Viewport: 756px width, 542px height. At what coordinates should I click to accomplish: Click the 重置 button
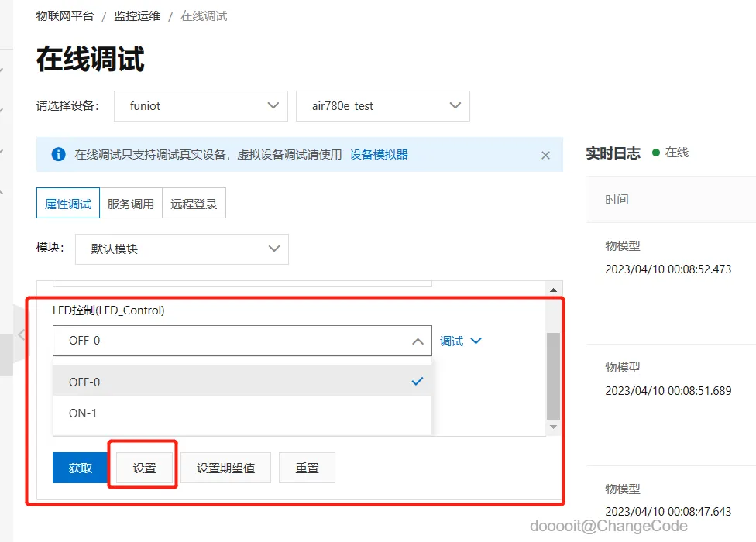(307, 467)
